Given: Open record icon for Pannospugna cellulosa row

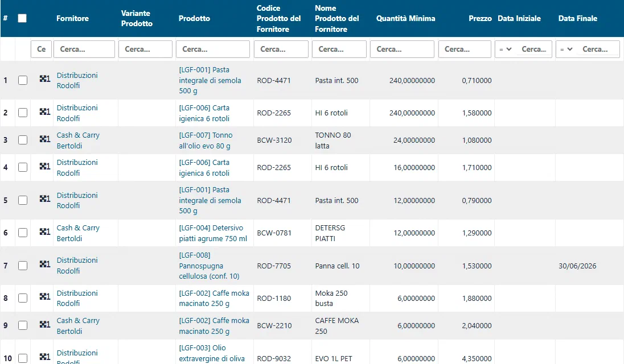Looking at the screenshot, I should [x=44, y=264].
